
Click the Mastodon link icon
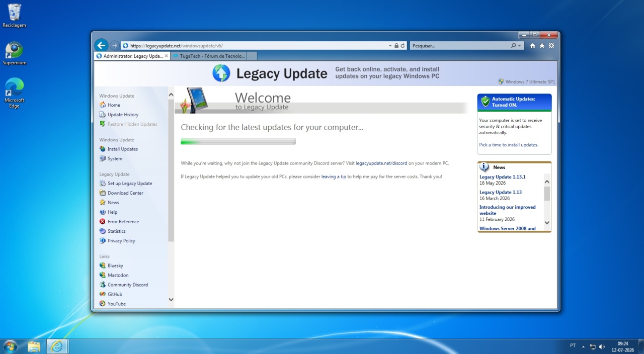coord(103,275)
